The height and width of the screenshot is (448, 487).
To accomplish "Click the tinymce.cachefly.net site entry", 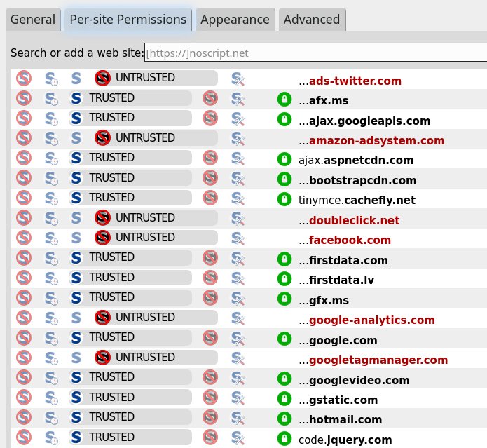I will click(357, 201).
